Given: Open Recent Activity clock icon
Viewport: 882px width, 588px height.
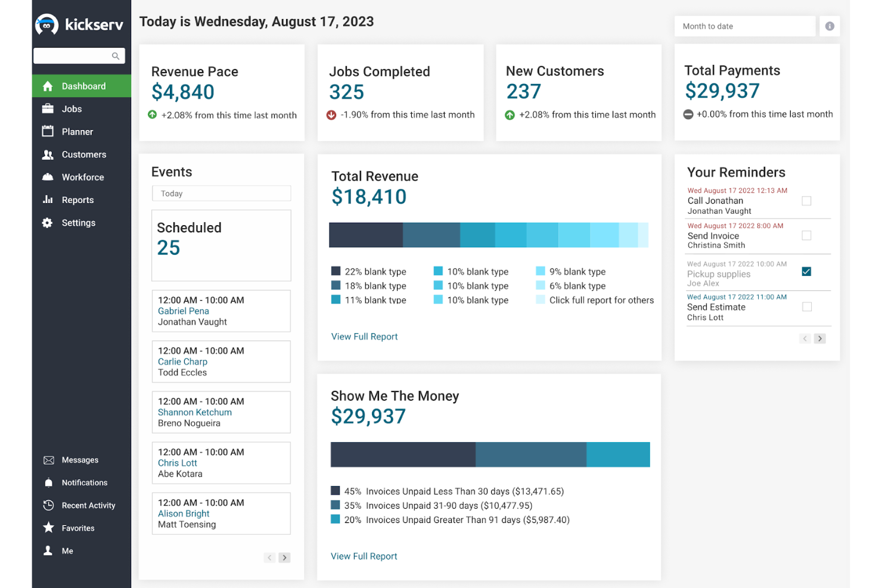Looking at the screenshot, I should (x=49, y=505).
